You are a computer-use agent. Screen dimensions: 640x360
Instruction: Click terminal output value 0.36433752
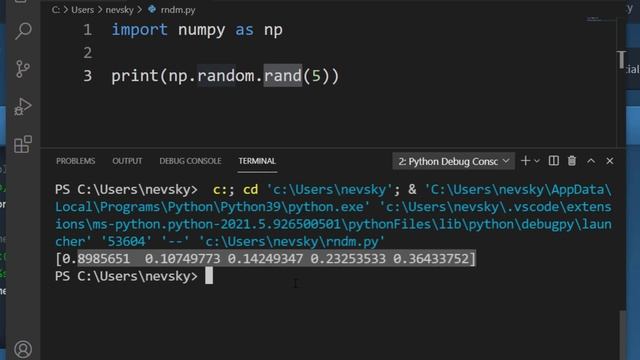(430, 259)
